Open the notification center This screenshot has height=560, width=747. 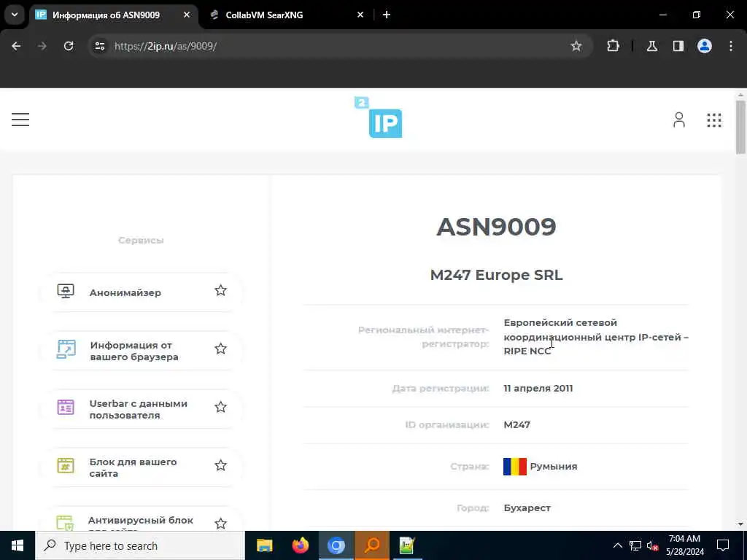(723, 545)
